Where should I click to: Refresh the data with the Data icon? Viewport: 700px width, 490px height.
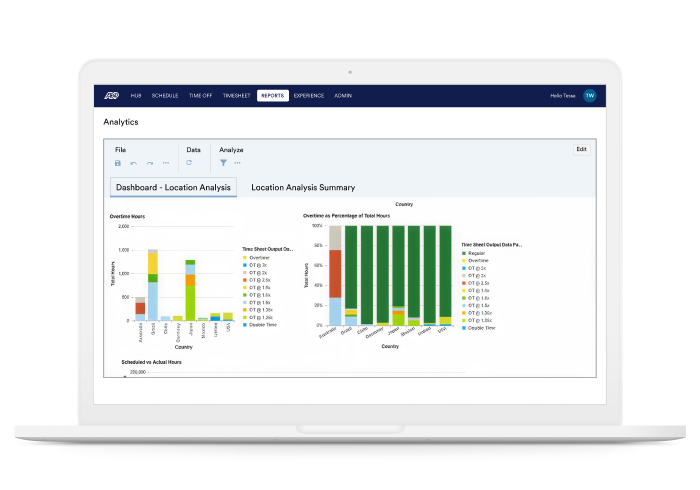click(x=189, y=163)
